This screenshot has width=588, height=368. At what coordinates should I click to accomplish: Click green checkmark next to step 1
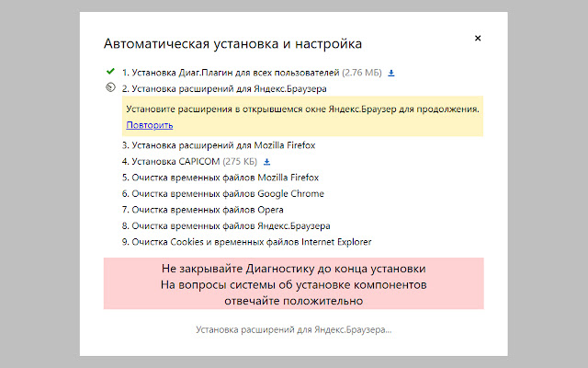coord(110,71)
